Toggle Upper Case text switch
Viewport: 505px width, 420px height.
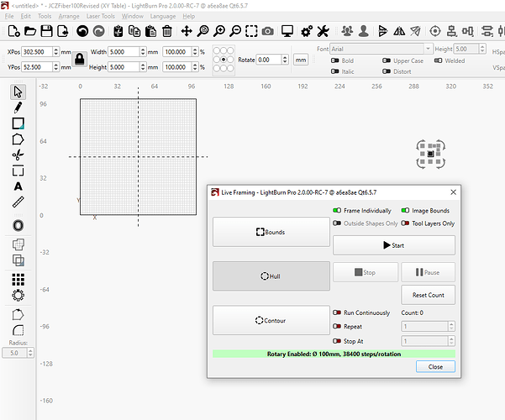[387, 60]
